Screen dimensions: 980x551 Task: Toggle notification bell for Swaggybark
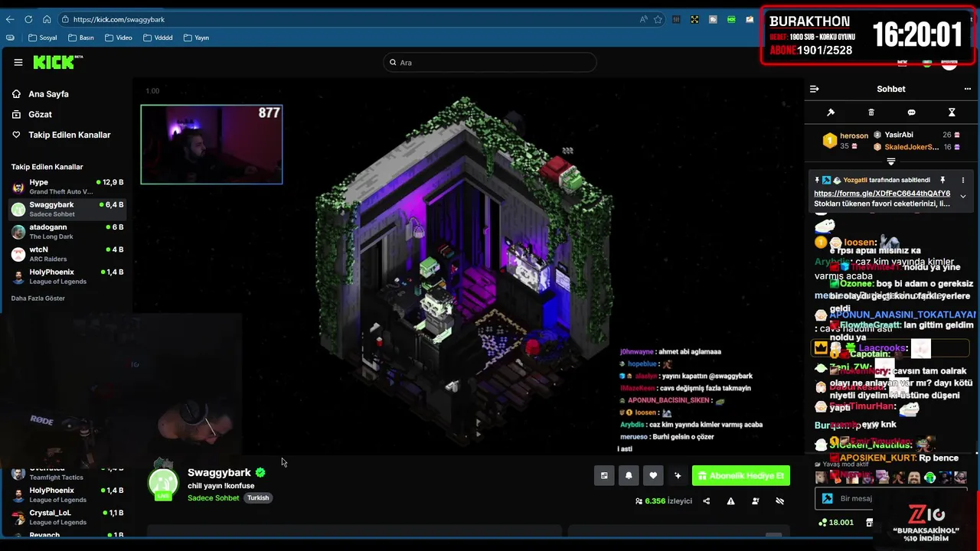[629, 475]
